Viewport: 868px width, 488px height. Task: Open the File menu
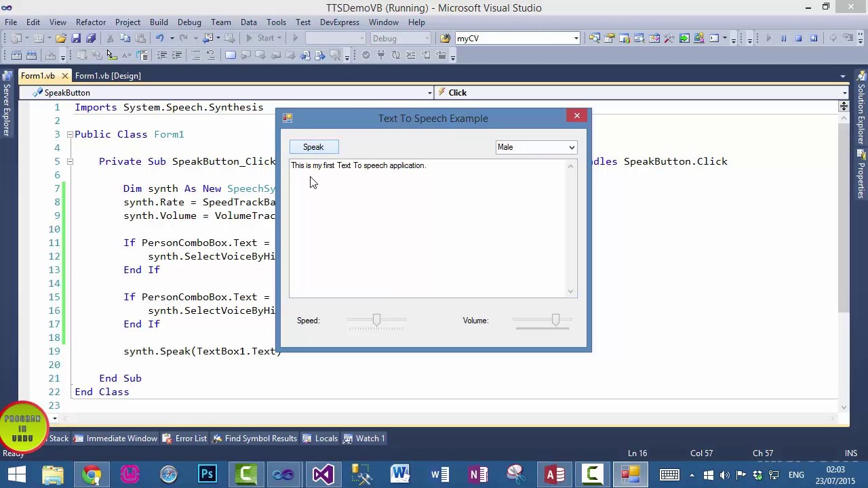[x=11, y=22]
